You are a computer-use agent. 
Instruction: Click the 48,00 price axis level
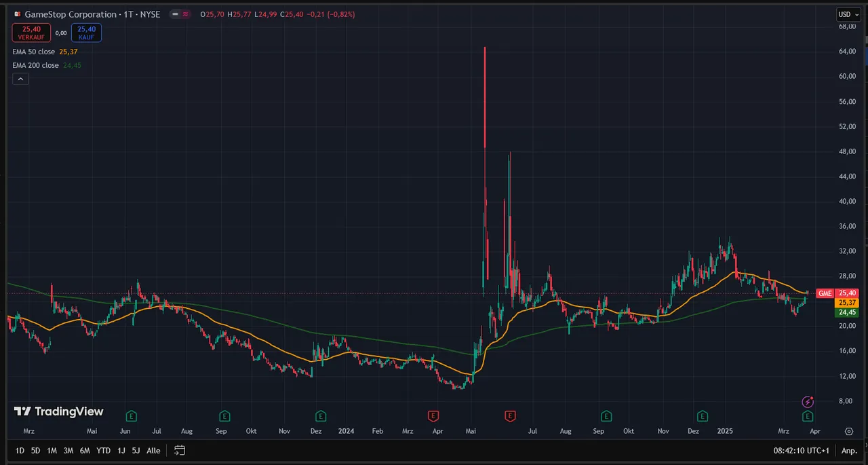click(847, 151)
